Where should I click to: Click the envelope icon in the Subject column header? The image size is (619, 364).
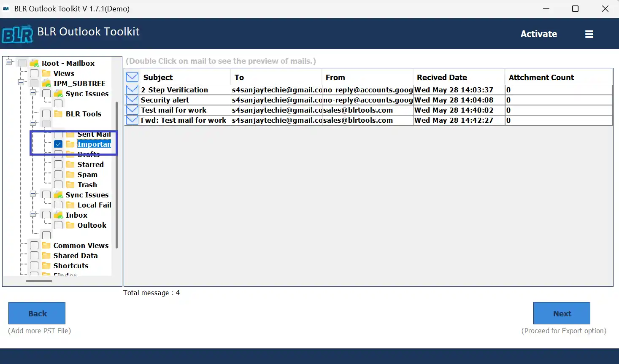[x=132, y=76]
